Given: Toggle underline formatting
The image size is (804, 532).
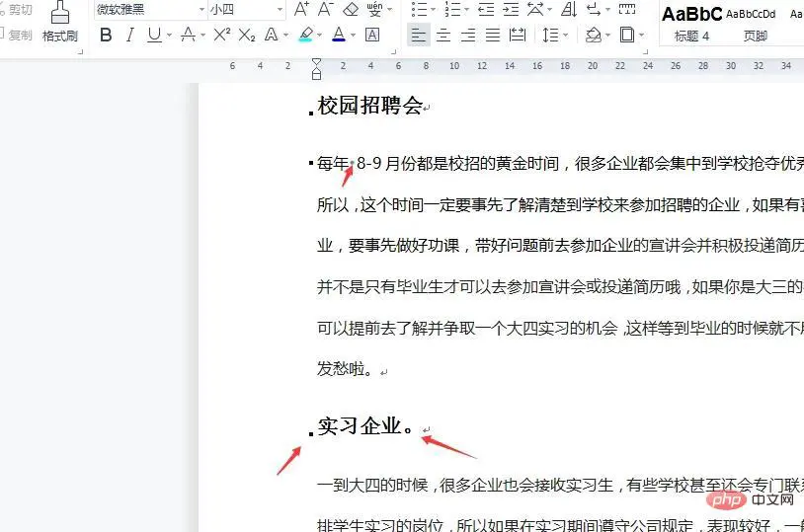Looking at the screenshot, I should click(154, 35).
